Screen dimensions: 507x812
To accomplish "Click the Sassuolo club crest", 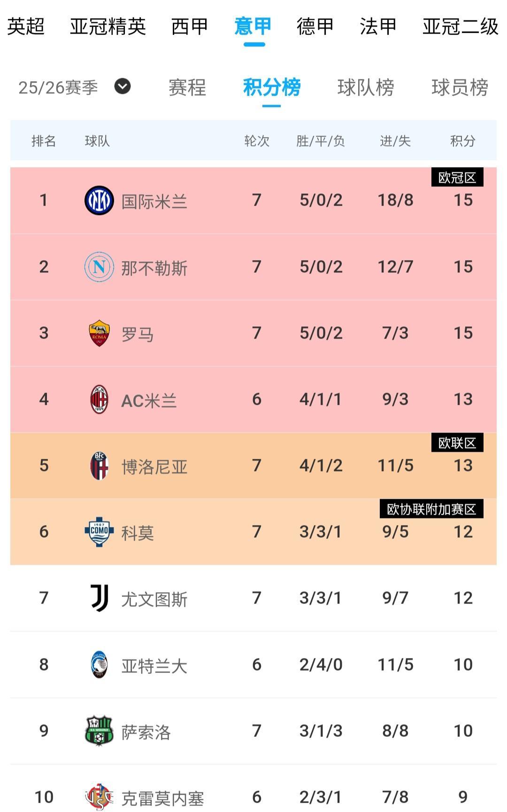I will (x=99, y=731).
